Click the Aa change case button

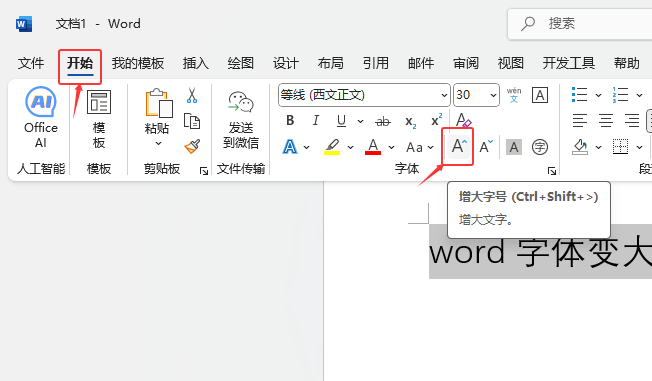pos(415,147)
